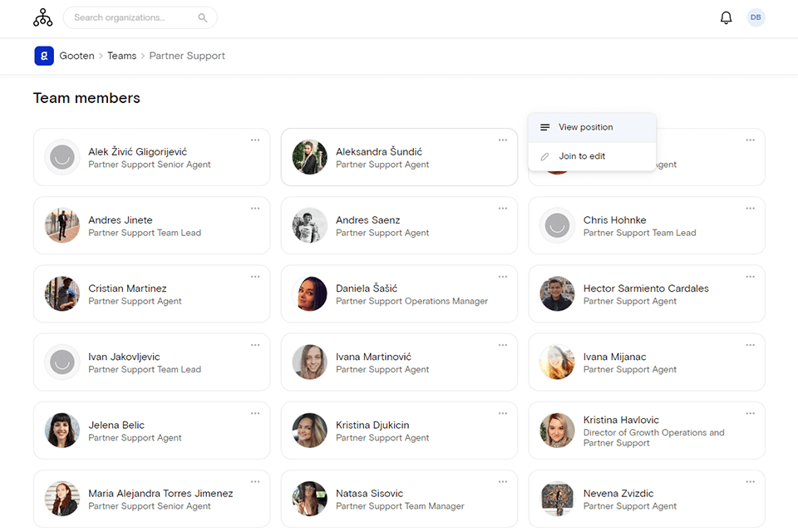Open options for Kristina Djukicin
This screenshot has width=798, height=532.
[x=502, y=413]
